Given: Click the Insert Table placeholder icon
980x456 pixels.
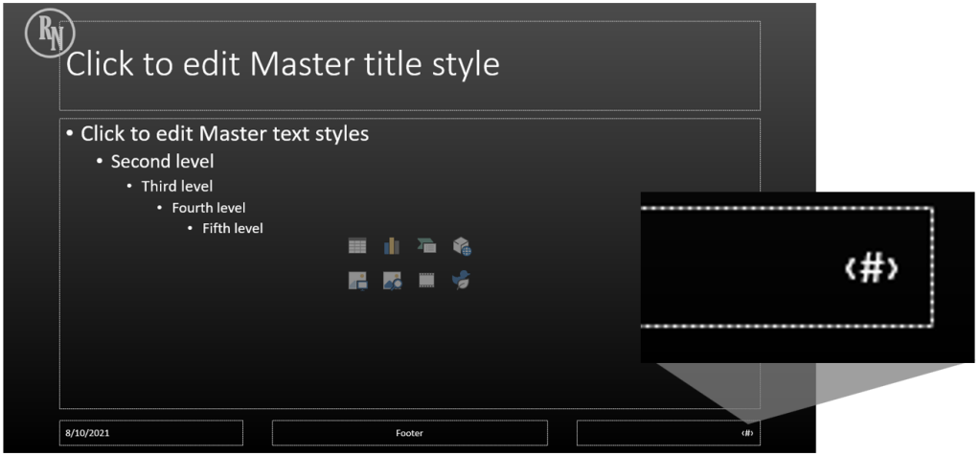Looking at the screenshot, I should click(x=357, y=247).
